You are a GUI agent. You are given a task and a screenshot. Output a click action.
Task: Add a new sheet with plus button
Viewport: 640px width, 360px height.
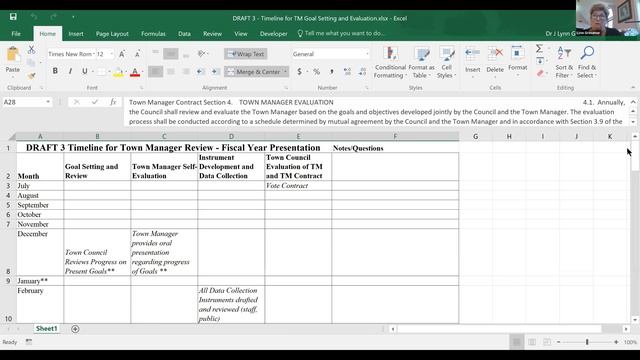pyautogui.click(x=75, y=329)
